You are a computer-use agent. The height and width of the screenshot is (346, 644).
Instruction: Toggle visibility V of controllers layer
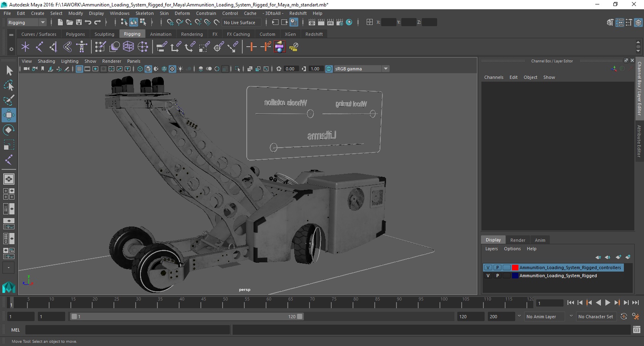point(488,268)
